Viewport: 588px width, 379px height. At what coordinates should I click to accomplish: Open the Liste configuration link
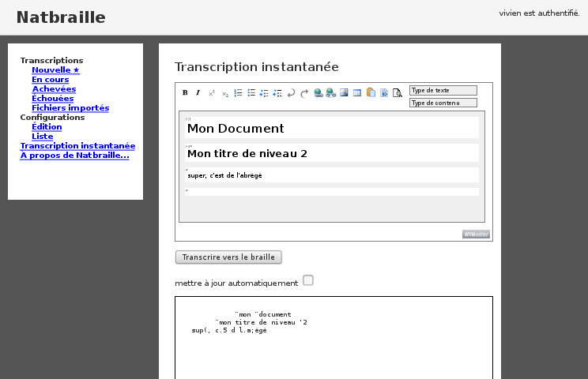pyautogui.click(x=43, y=137)
